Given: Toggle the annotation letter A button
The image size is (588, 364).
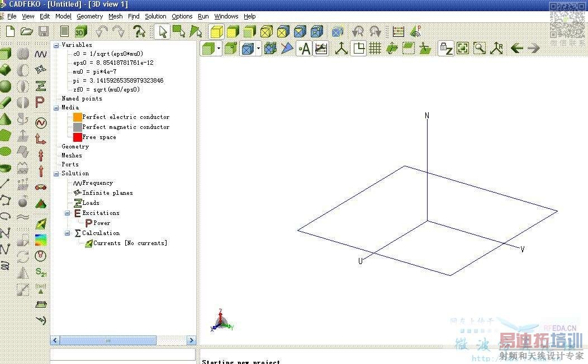Looking at the screenshot, I should tap(304, 49).
